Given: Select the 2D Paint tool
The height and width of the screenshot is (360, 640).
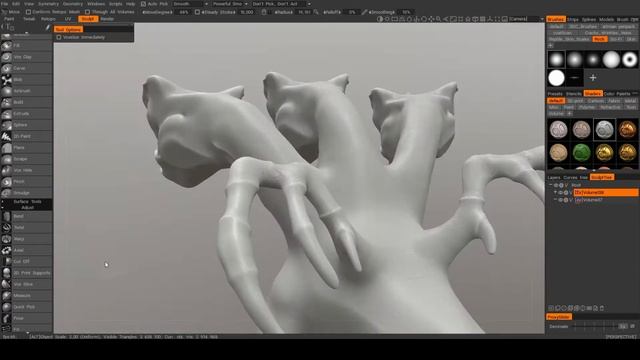Looking at the screenshot, I should coord(27,136).
